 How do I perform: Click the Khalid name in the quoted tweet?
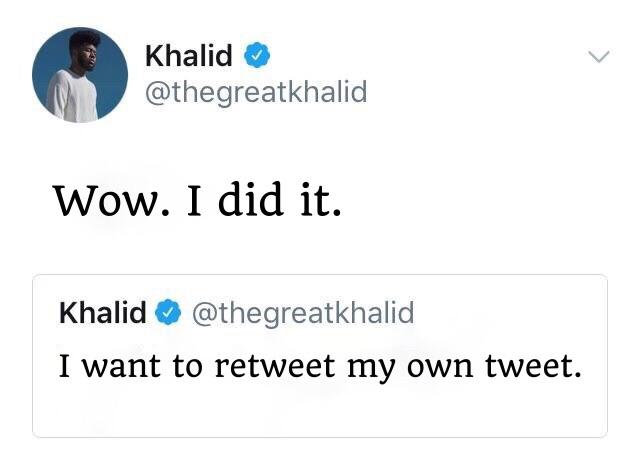pyautogui.click(x=103, y=314)
